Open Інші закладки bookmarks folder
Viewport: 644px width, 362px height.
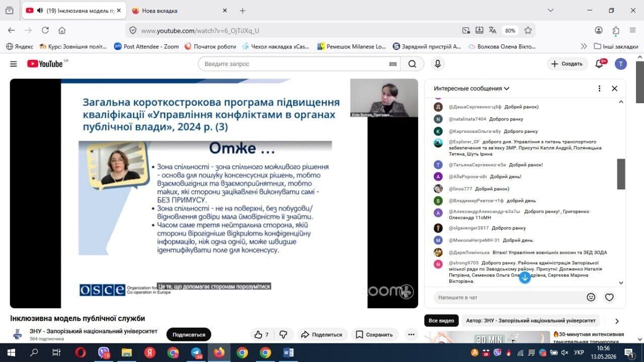coord(616,46)
